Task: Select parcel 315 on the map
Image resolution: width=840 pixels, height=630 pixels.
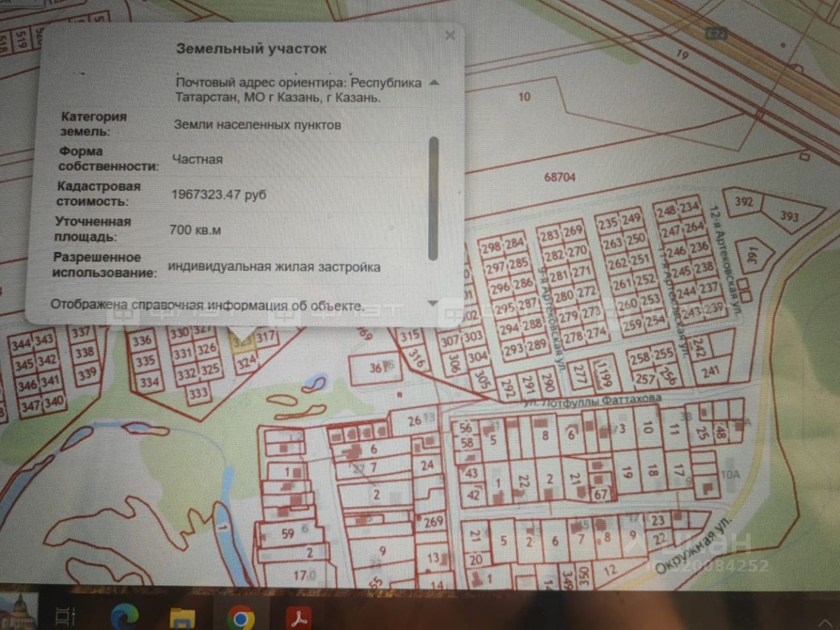Action: 409,335
